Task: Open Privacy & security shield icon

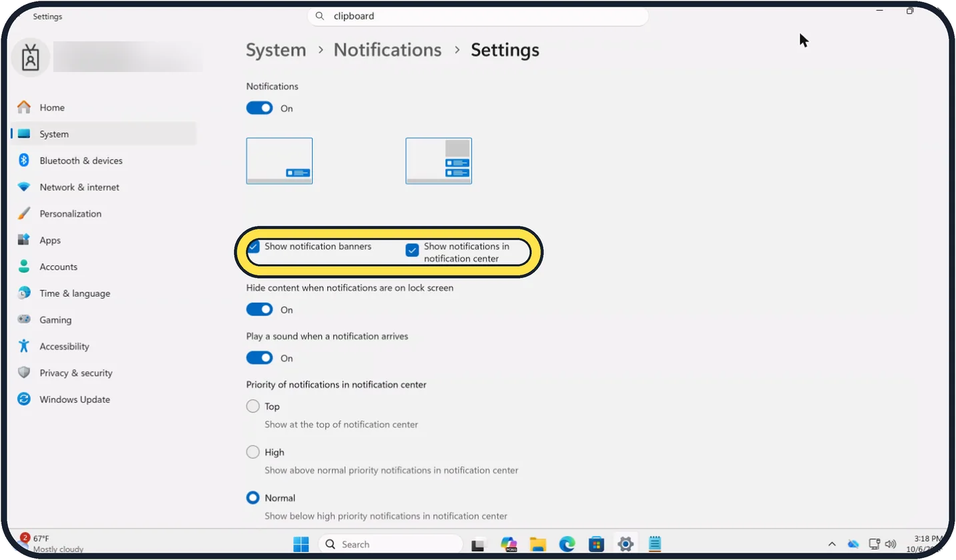Action: tap(24, 373)
